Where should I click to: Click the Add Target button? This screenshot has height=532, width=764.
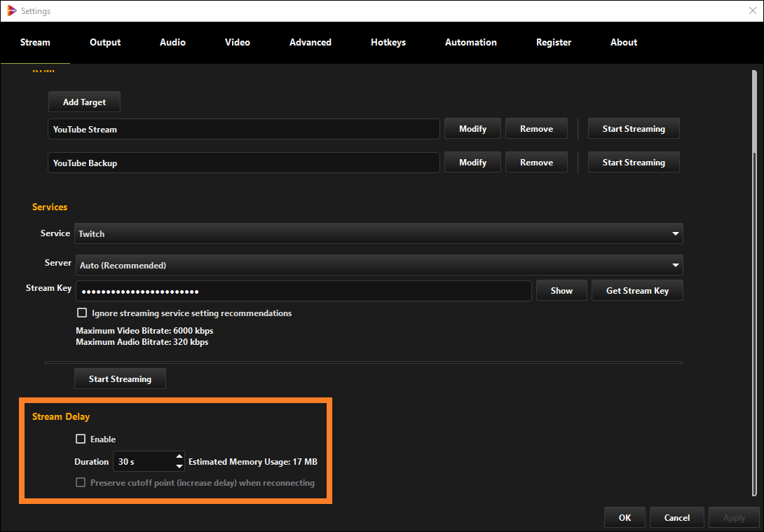[84, 102]
